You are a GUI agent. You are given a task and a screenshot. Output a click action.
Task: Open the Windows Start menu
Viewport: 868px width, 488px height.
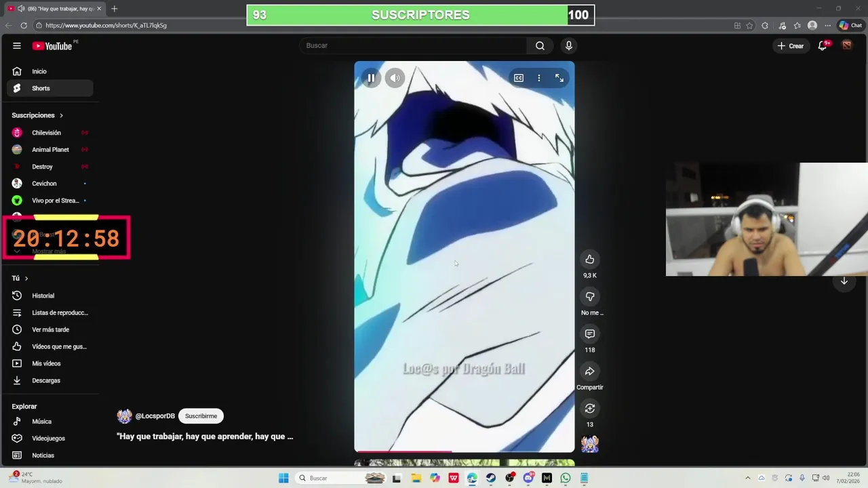(x=283, y=478)
